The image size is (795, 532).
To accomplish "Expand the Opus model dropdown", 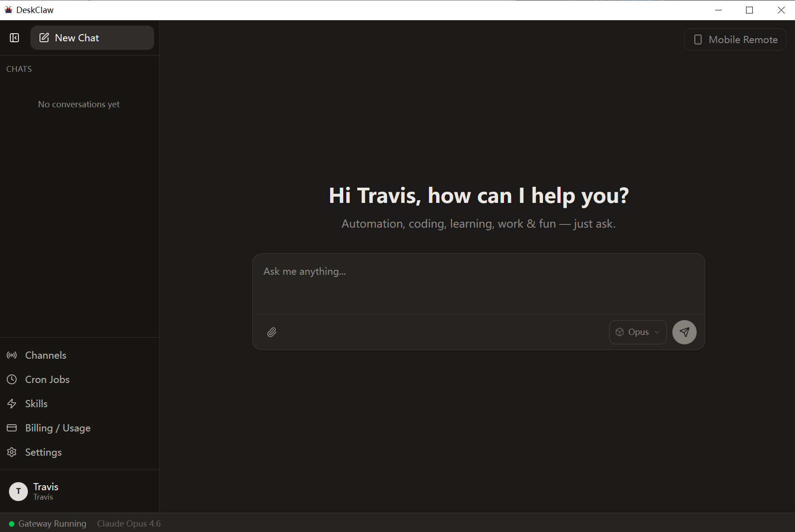I will 637,332.
